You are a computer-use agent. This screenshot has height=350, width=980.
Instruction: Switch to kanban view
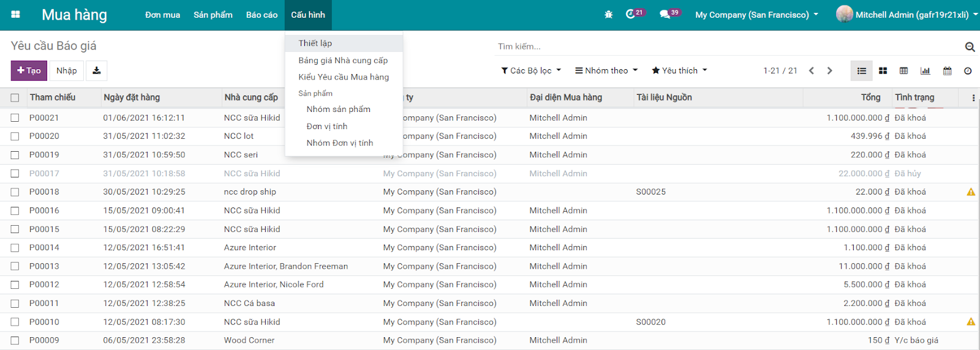tap(883, 71)
